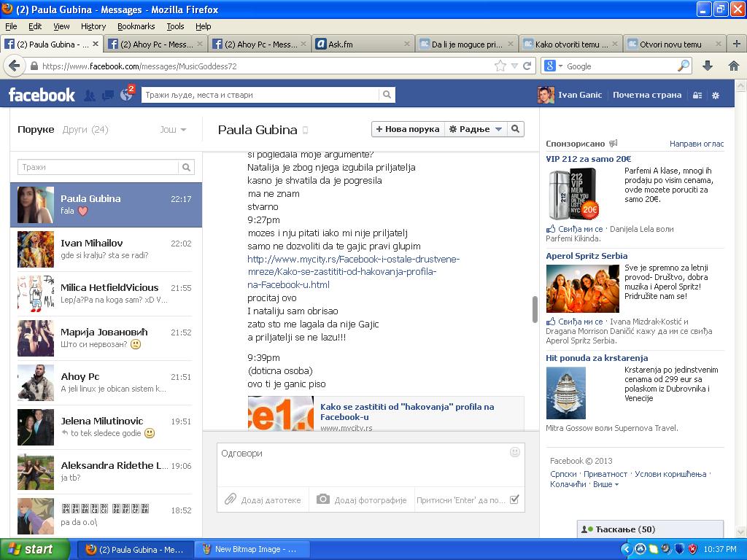
Task: Click Google search bar magnifier
Action: point(684,66)
